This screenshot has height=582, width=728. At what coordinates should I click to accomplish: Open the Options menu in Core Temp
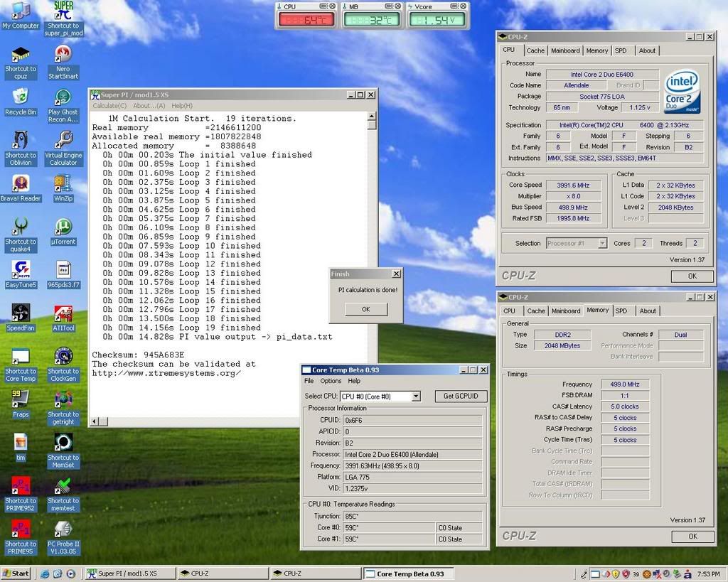[x=331, y=381]
